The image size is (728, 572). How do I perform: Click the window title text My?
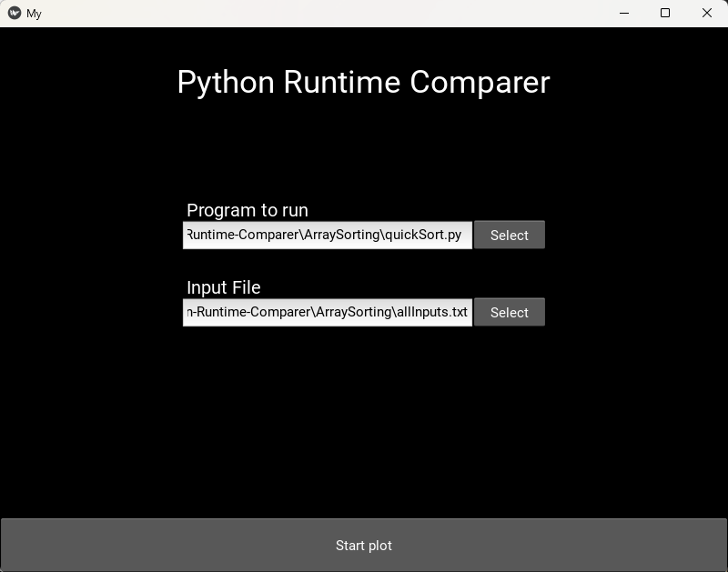[34, 14]
